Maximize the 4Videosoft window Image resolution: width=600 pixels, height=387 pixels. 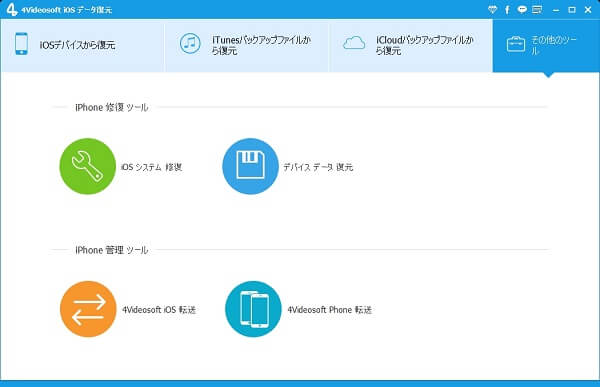click(572, 10)
